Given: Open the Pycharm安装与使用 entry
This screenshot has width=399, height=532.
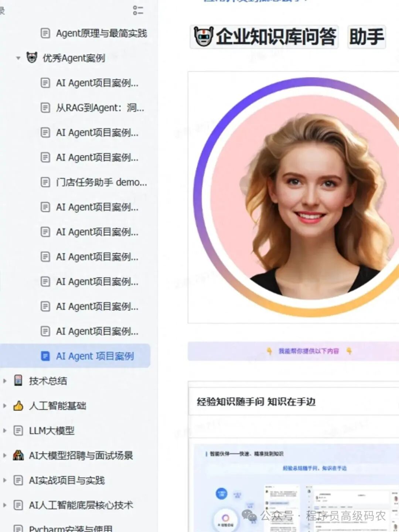Looking at the screenshot, I should (71, 528).
